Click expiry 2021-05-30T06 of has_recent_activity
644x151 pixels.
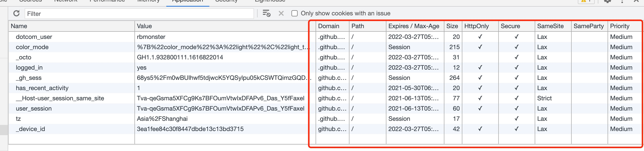(413, 88)
